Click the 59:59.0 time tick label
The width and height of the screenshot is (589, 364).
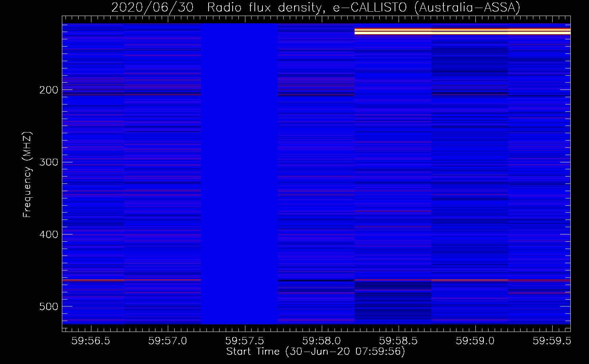[x=475, y=341]
